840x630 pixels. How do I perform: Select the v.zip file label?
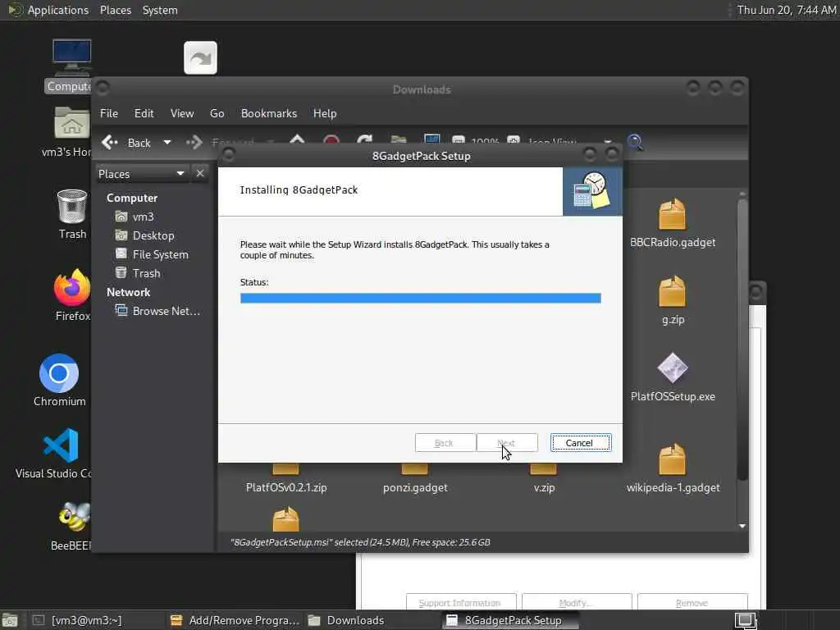coord(544,487)
